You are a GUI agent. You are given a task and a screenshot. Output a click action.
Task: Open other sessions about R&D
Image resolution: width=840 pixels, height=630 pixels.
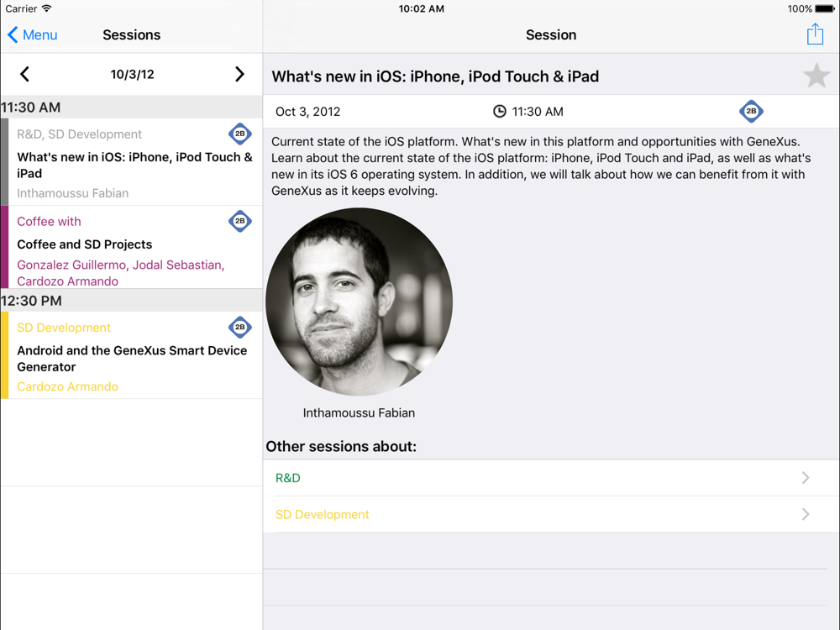pyautogui.click(x=551, y=478)
